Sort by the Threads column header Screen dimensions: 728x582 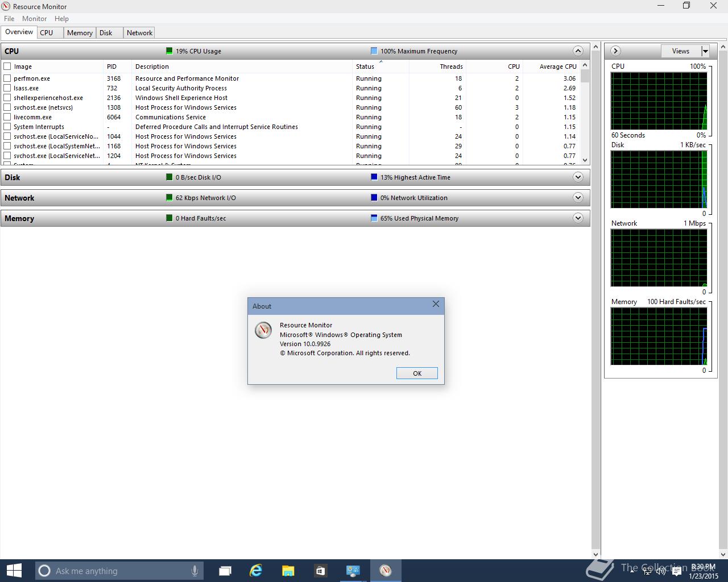(437, 66)
